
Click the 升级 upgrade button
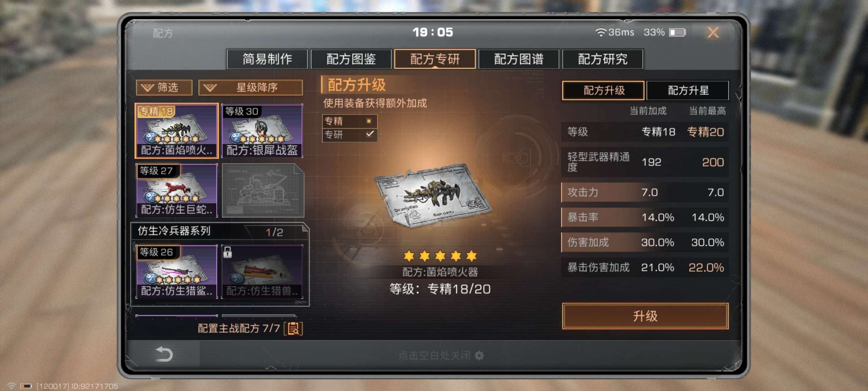[x=645, y=316]
